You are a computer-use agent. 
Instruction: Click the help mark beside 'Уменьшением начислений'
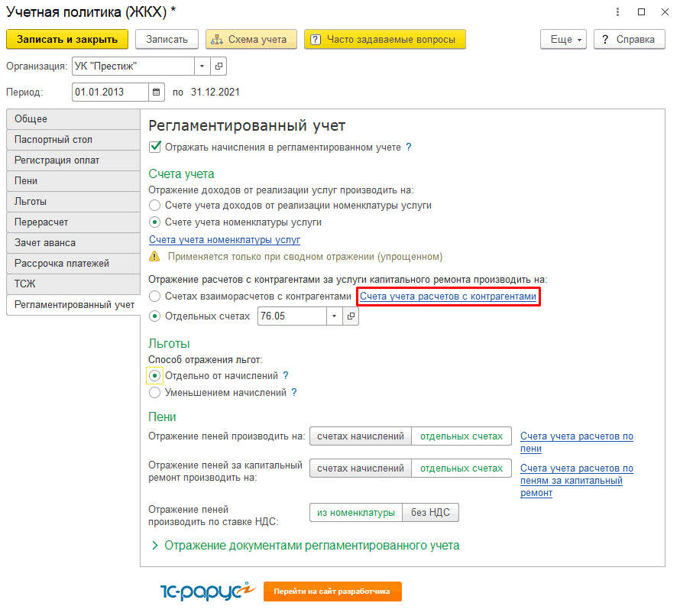coord(293,393)
